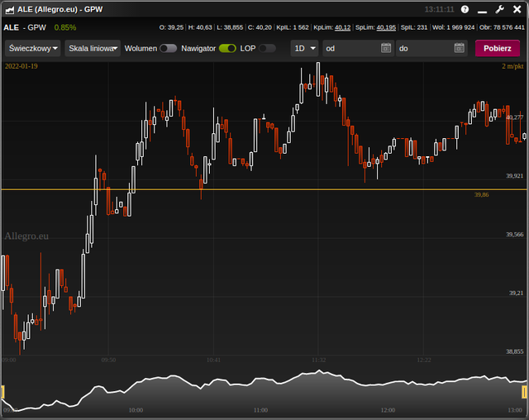Image resolution: width=529 pixels, height=420 pixels.
Task: Click the KpLim value 40,12
Action: pyautogui.click(x=342, y=27)
